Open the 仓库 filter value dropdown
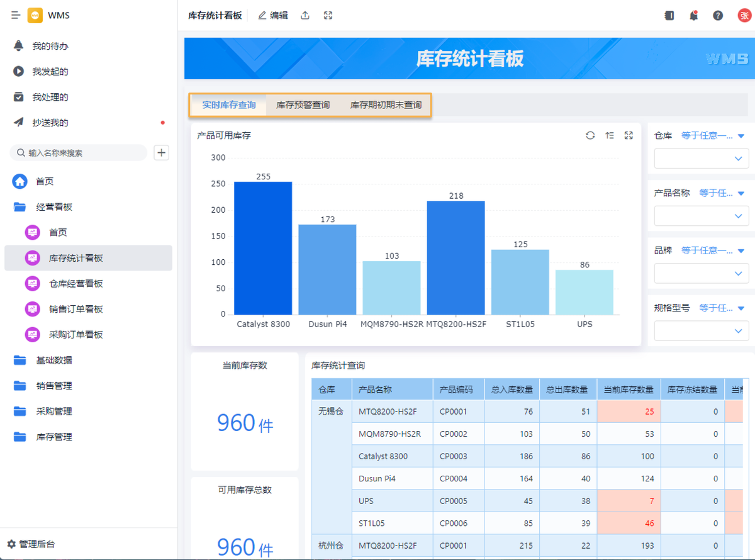 (x=701, y=159)
